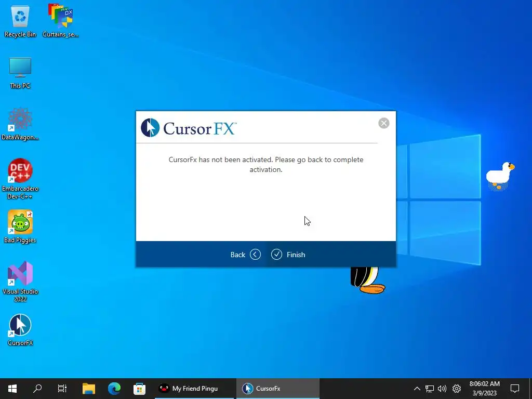Click the Finish button in CursorFX dialog

[x=288, y=255]
